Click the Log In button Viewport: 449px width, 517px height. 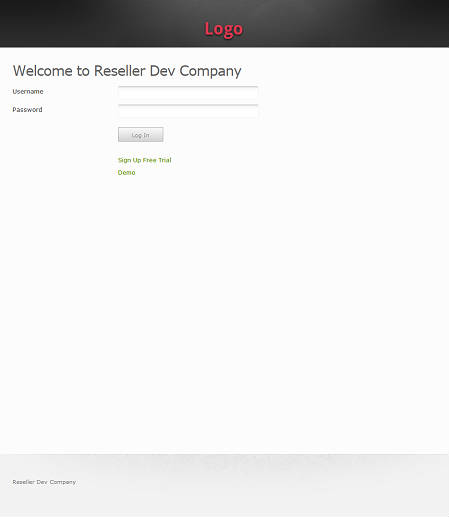(x=141, y=135)
